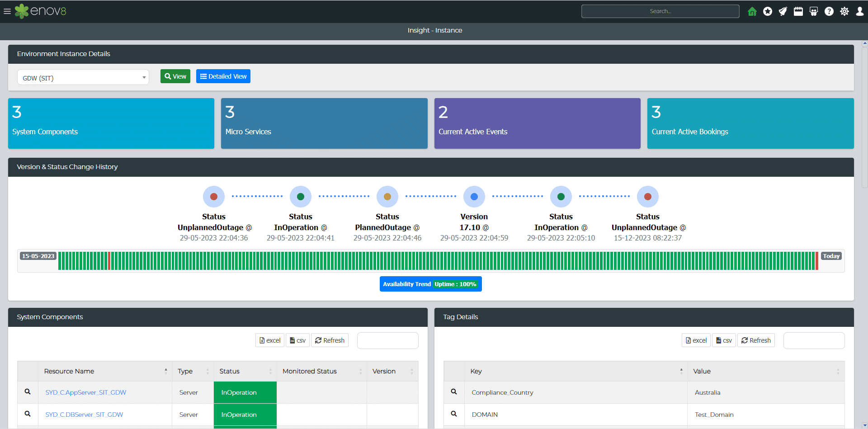Click the user profile icon
The image size is (868, 429).
pyautogui.click(x=860, y=11)
